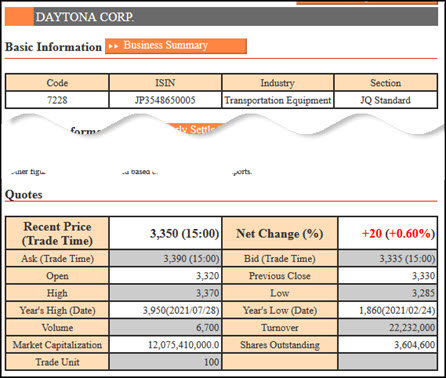Click the double-arrow icon in Business Summary
Image resolution: width=446 pixels, height=378 pixels.
[113, 46]
